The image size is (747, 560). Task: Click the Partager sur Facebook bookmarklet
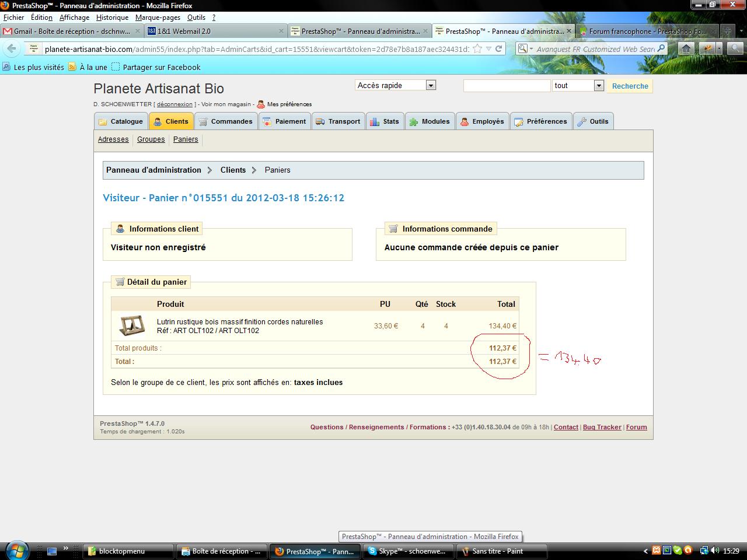click(x=156, y=67)
